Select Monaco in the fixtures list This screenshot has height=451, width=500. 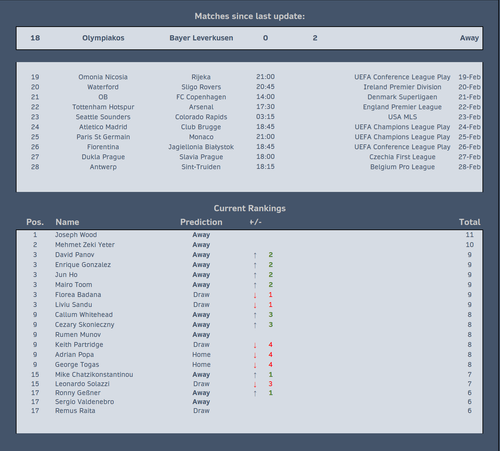click(x=201, y=137)
